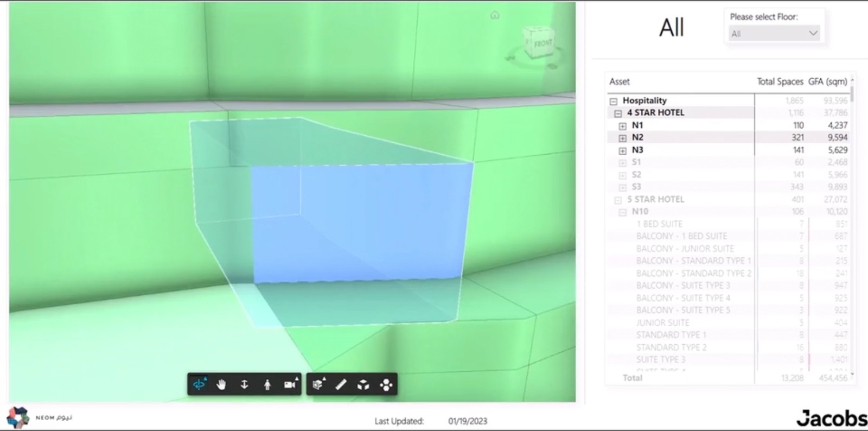
Task: Collapse the Hospitality tree node
Action: pyautogui.click(x=614, y=101)
